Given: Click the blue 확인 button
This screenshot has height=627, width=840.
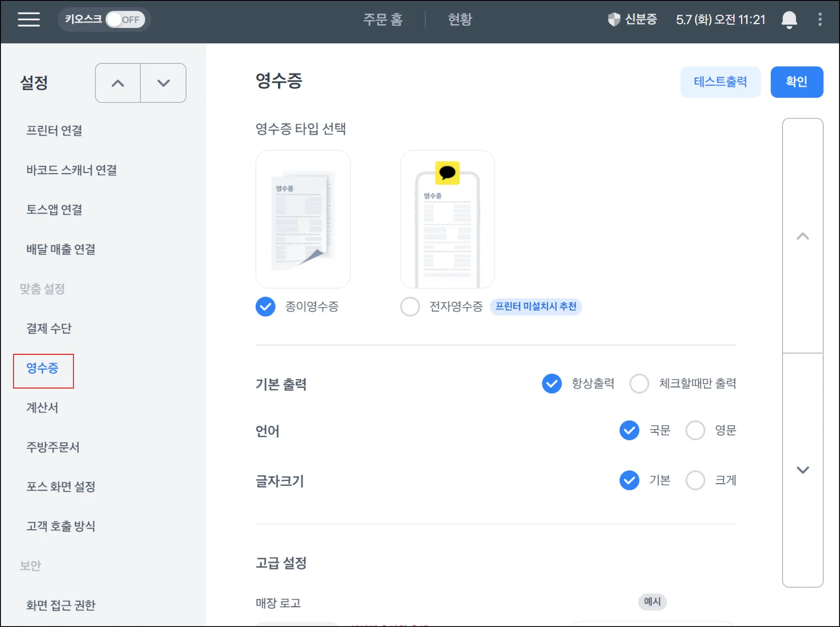Looking at the screenshot, I should 796,82.
